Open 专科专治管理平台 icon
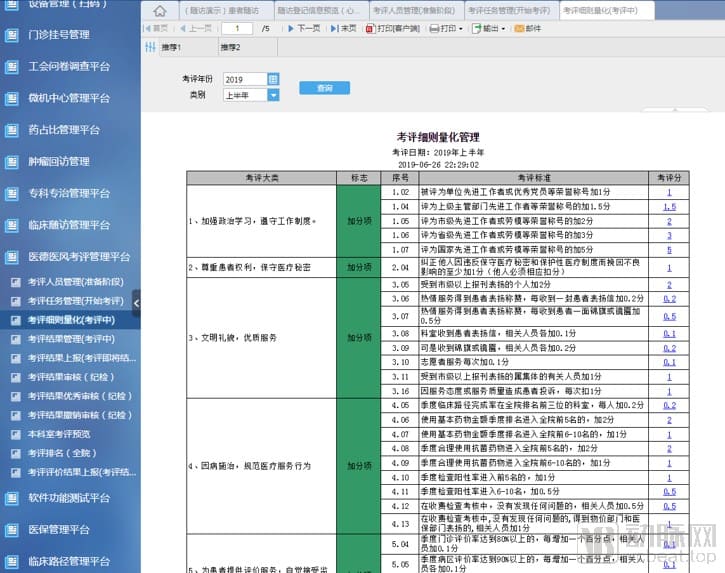Viewport: 725px width, 573px height. tap(12, 193)
